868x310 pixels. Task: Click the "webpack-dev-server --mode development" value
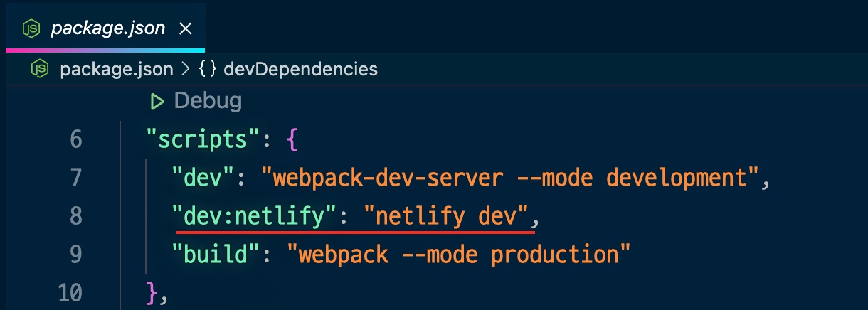[510, 177]
